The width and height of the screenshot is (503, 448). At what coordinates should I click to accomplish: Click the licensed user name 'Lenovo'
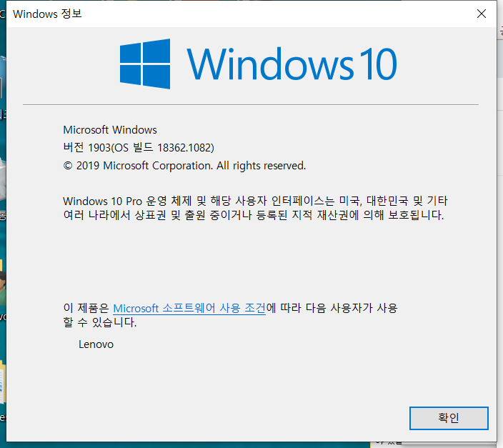point(96,344)
